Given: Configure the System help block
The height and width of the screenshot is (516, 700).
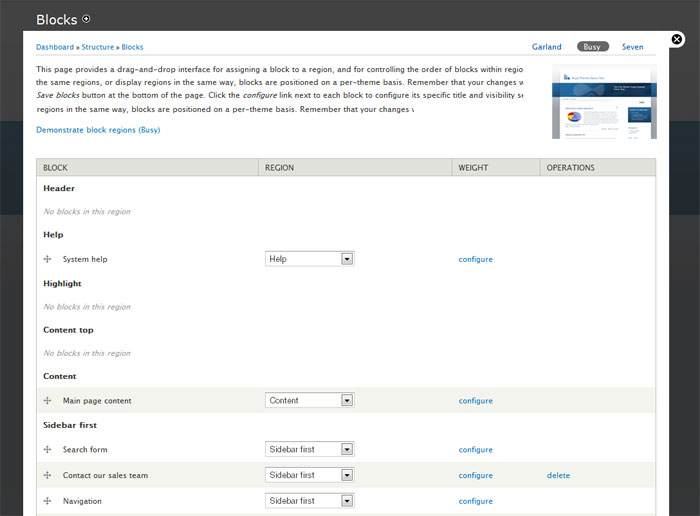Looking at the screenshot, I should [x=475, y=259].
